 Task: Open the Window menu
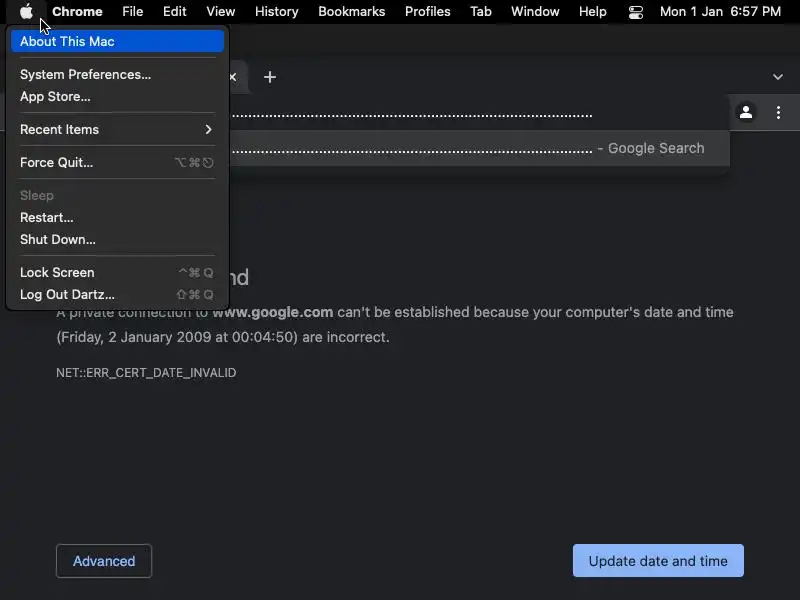point(535,11)
